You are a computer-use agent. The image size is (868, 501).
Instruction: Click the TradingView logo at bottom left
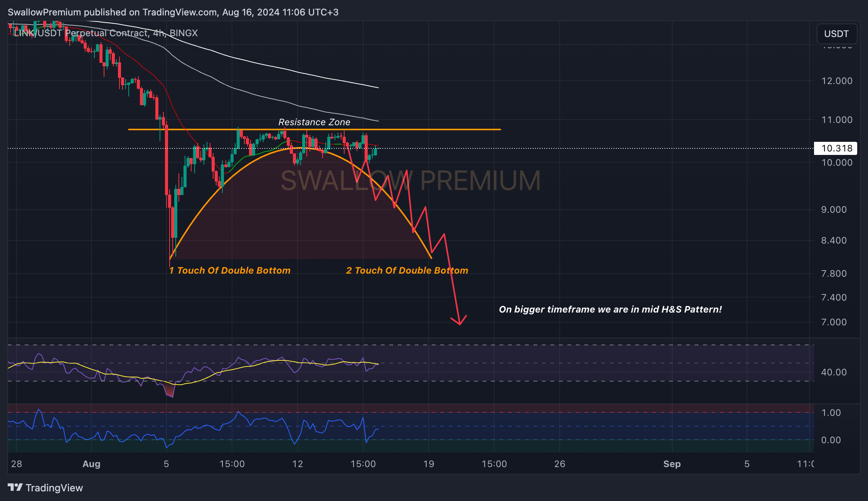click(x=45, y=488)
